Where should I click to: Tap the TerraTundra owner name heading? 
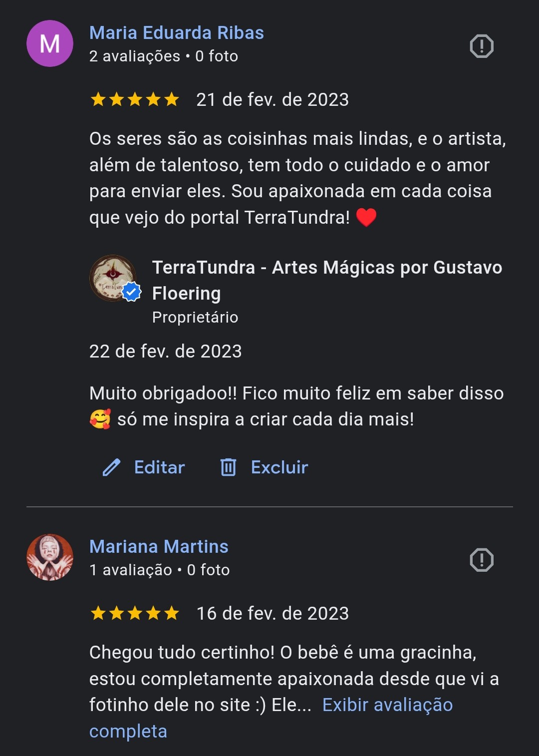[x=327, y=280]
